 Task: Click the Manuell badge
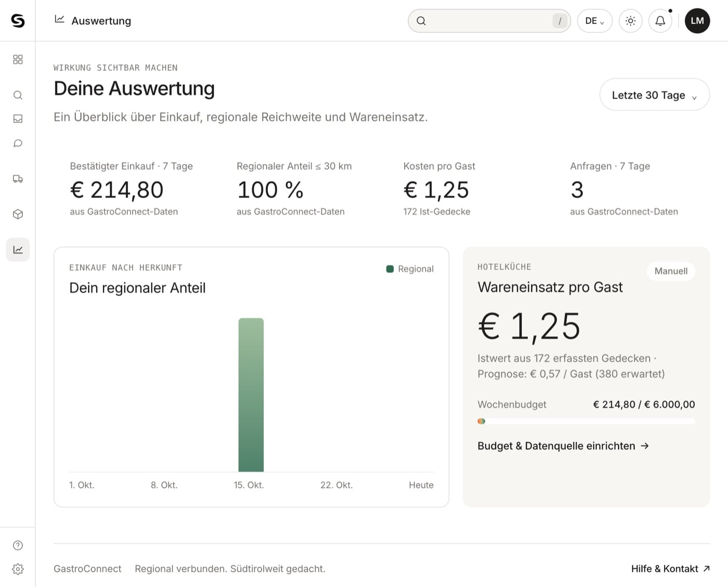pyautogui.click(x=671, y=271)
